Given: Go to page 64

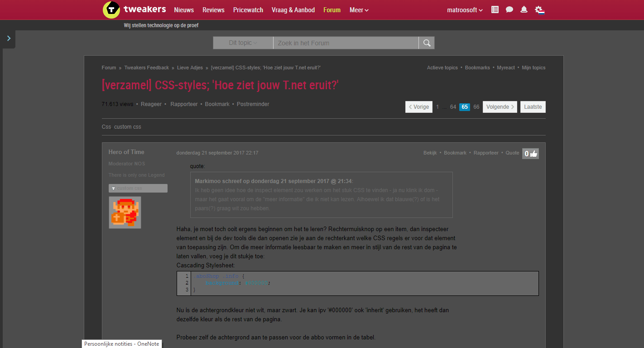Looking at the screenshot, I should (453, 107).
